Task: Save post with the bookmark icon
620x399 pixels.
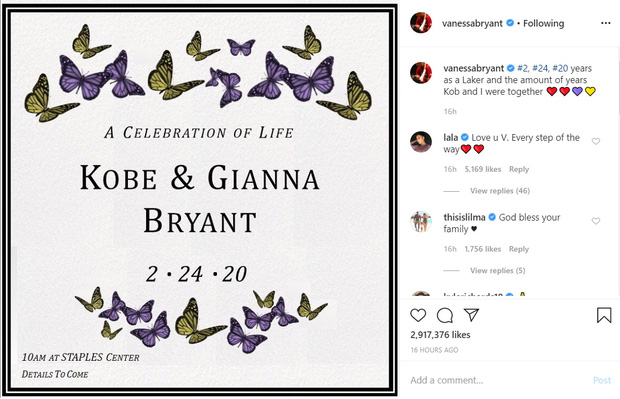Action: point(604,315)
